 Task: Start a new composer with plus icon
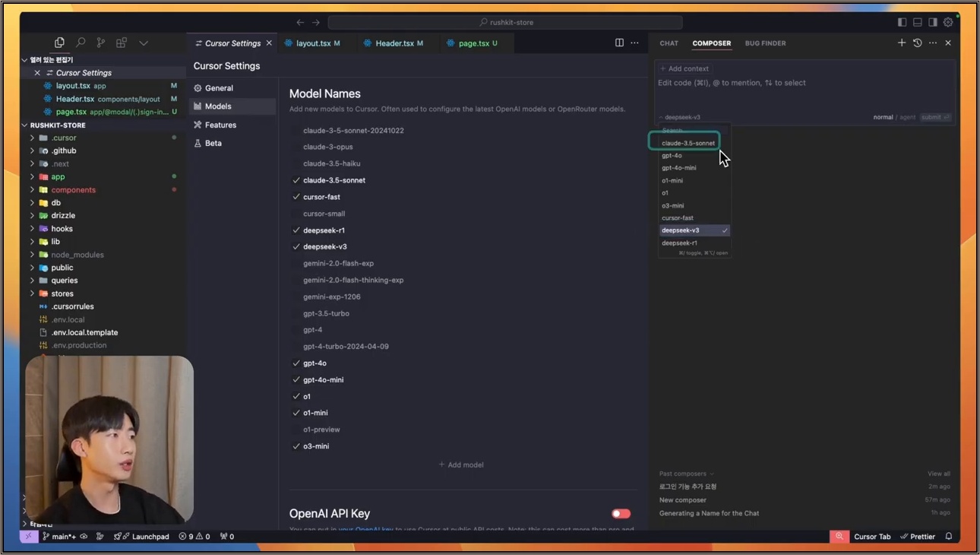(902, 43)
